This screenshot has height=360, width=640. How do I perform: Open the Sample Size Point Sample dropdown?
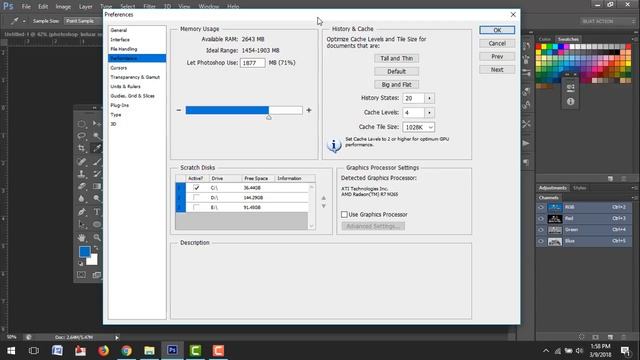(83, 21)
